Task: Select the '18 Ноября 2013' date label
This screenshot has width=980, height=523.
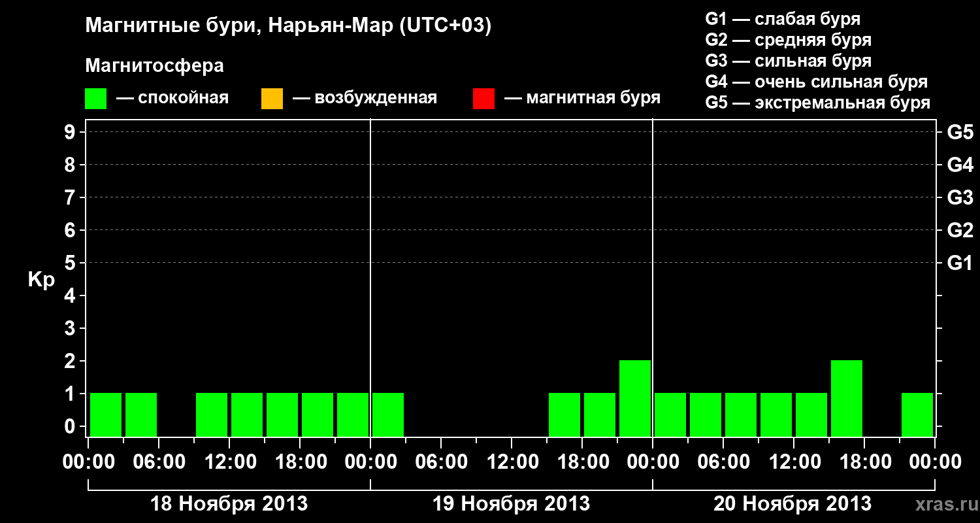Action: (229, 504)
